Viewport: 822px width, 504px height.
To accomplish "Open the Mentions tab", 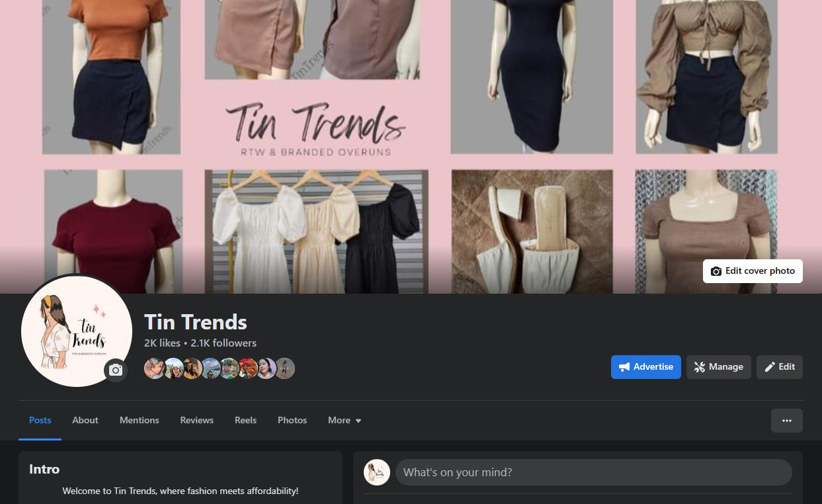I will tap(140, 420).
